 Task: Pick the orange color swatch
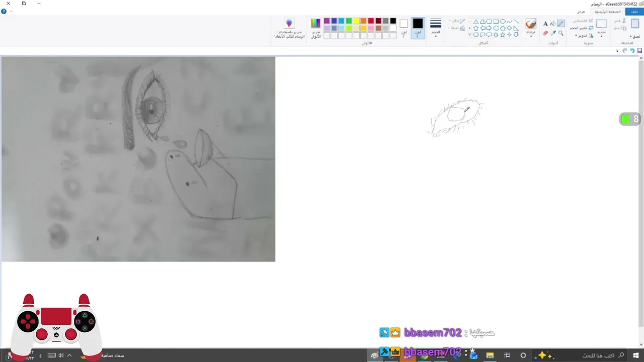(x=363, y=21)
